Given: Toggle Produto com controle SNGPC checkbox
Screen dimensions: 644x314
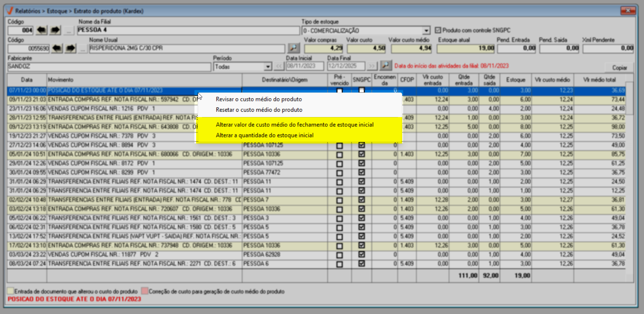Looking at the screenshot, I should point(438,30).
